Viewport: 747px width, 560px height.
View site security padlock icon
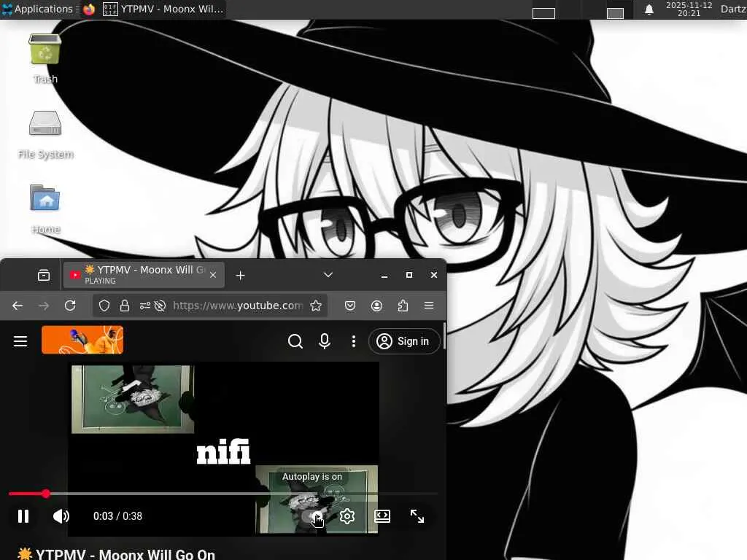(x=125, y=306)
